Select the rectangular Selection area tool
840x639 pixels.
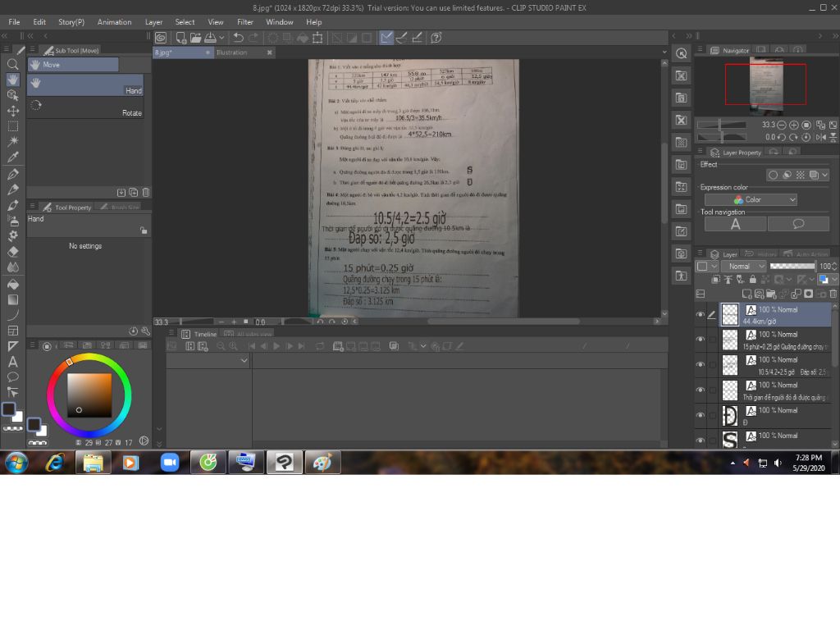[13, 126]
